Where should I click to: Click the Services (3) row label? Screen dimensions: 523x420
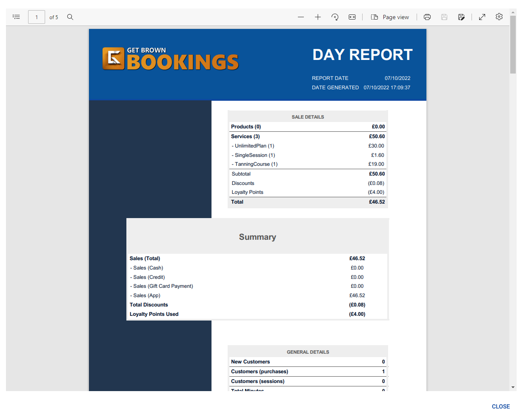point(246,136)
